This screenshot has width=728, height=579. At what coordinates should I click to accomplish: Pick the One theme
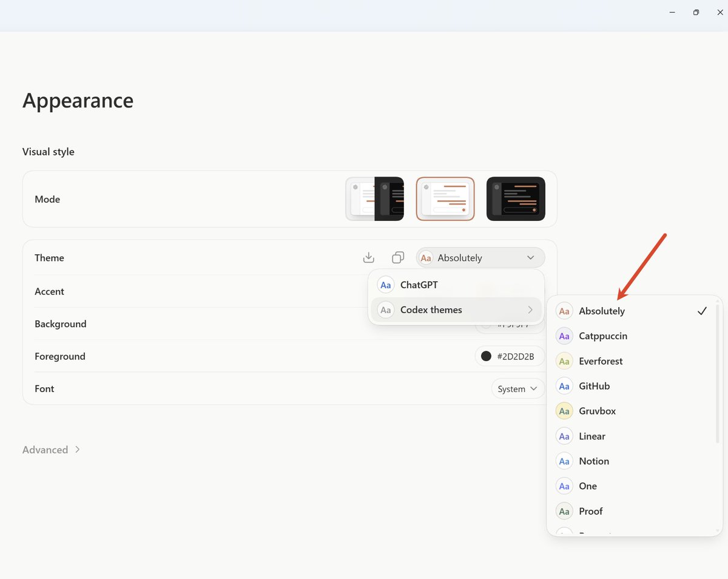[632, 486]
